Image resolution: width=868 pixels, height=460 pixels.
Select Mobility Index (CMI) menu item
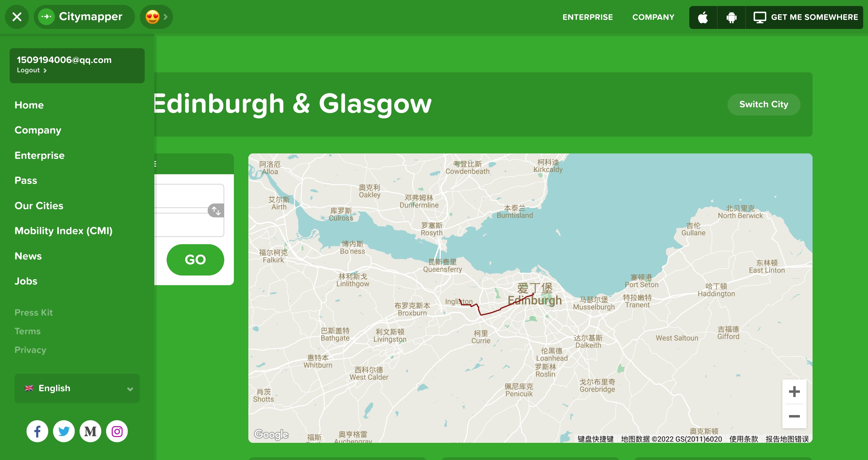[x=64, y=231]
